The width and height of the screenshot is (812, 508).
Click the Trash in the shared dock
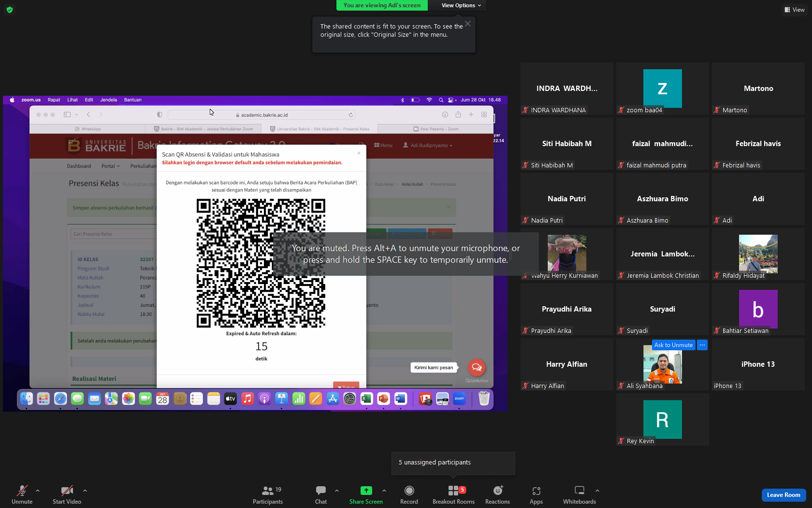pyautogui.click(x=484, y=399)
